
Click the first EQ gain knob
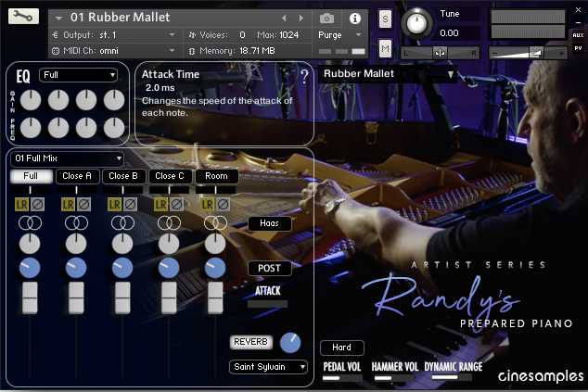(31, 100)
